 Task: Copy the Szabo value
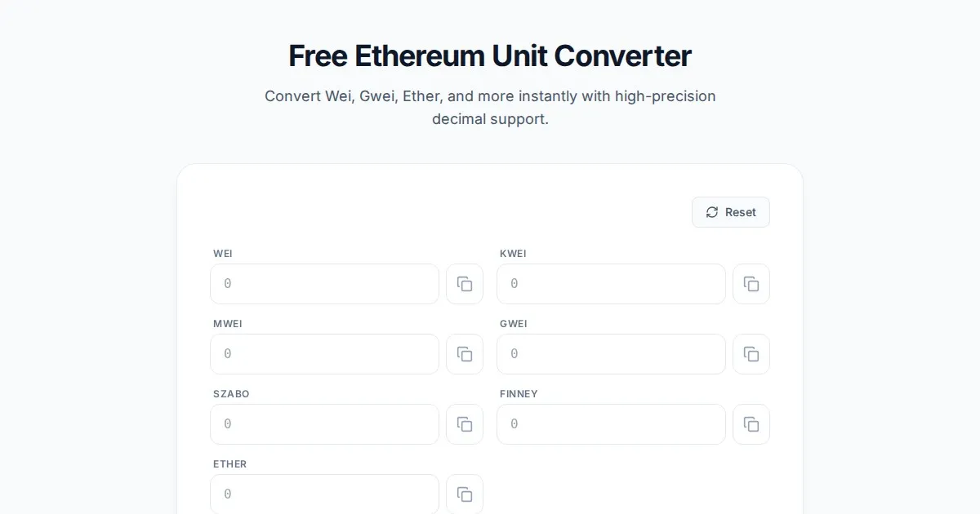[x=465, y=424]
